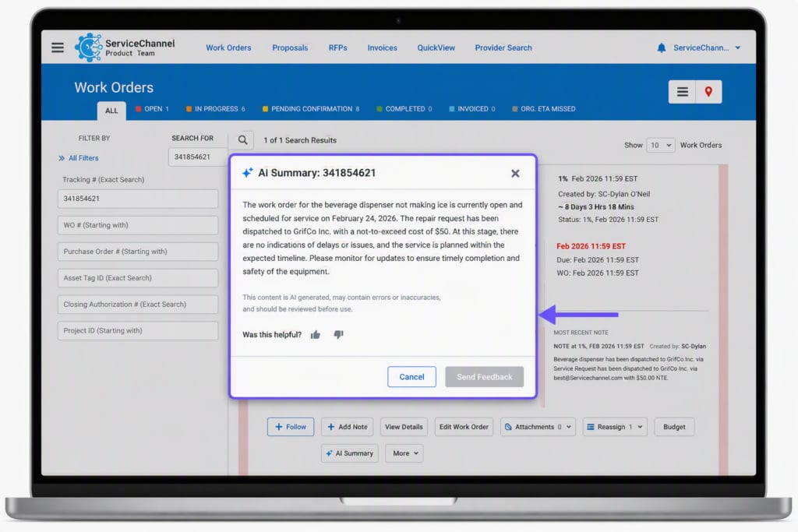Open the Show 10 results dropdown
This screenshot has width=798, height=532.
[661, 146]
